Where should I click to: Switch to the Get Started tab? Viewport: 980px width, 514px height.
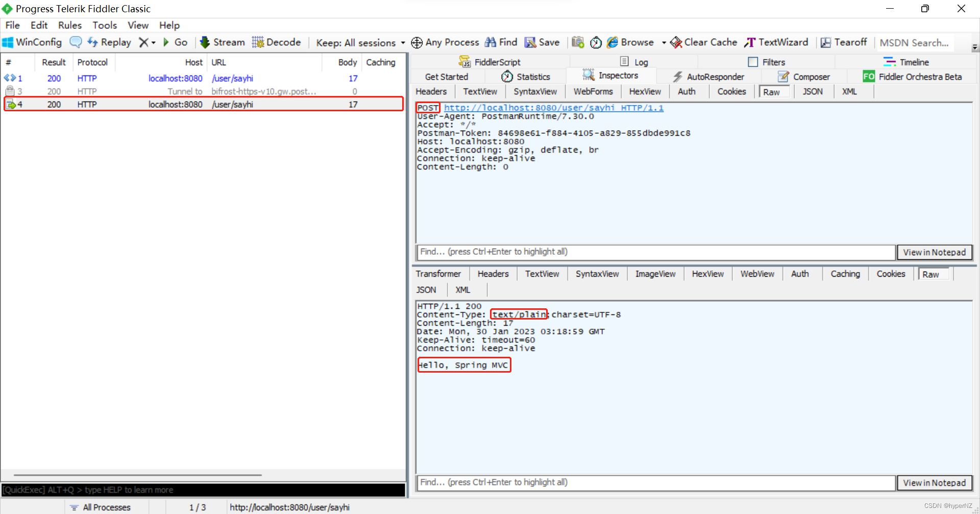point(446,77)
